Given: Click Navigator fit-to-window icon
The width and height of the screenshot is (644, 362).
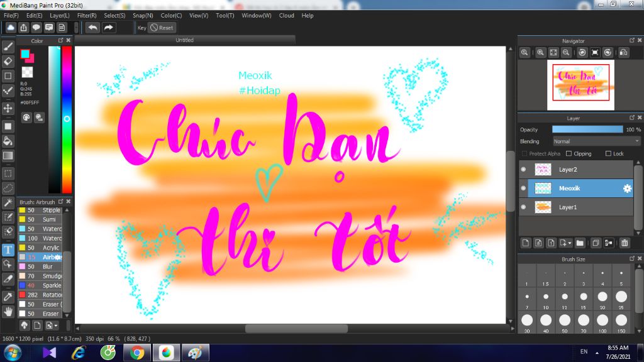Looking at the screenshot, I should pos(553,53).
